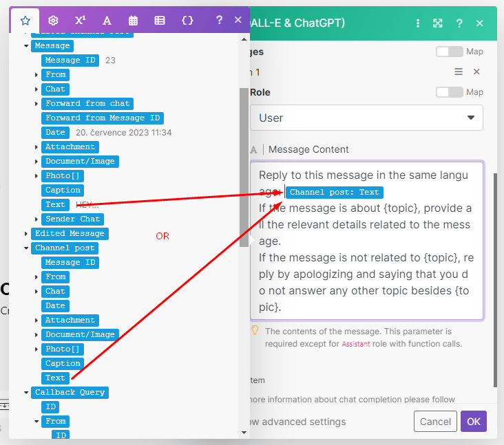The height and width of the screenshot is (445, 504).
Task: Select the array functions table tab
Action: coord(160,21)
